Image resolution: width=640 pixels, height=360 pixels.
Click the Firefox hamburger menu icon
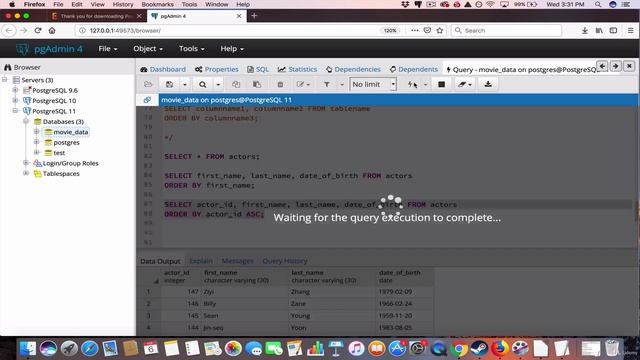[x=631, y=30]
